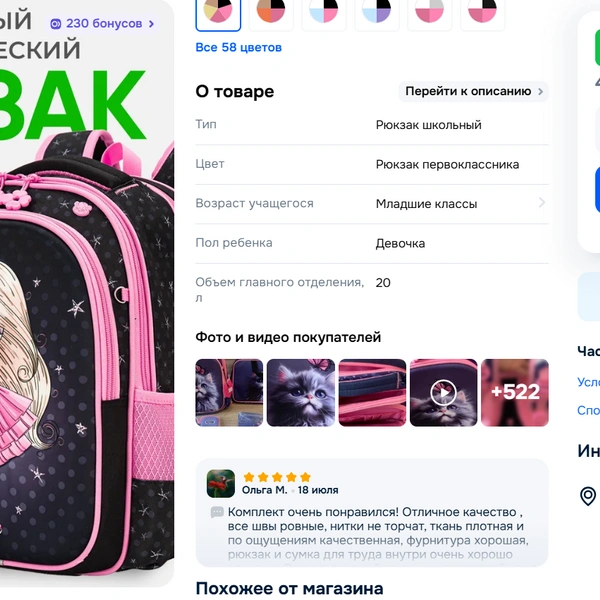Viewport: 600px width, 600px height.
Task: Pick the last white-black-pink color swatch
Action: (482, 13)
